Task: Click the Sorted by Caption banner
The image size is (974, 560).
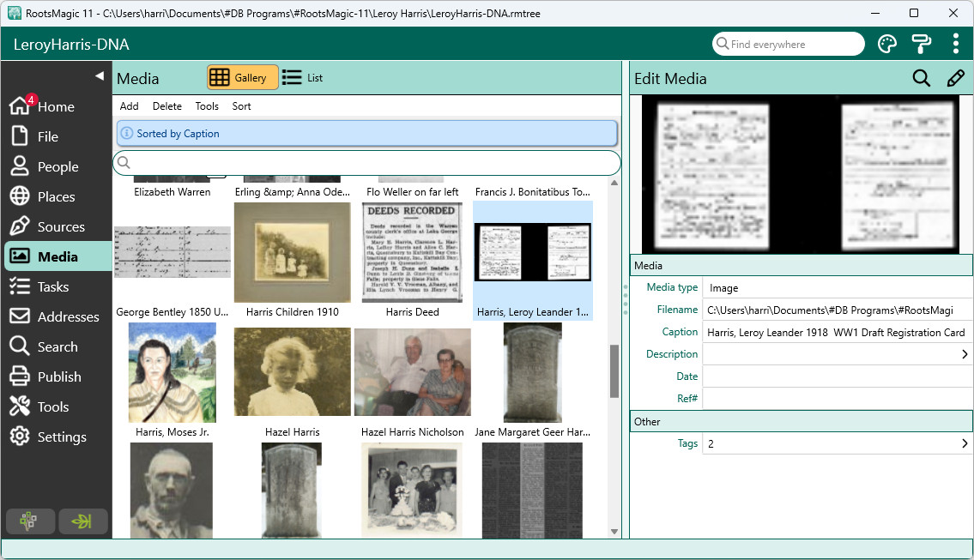Action: tap(367, 134)
